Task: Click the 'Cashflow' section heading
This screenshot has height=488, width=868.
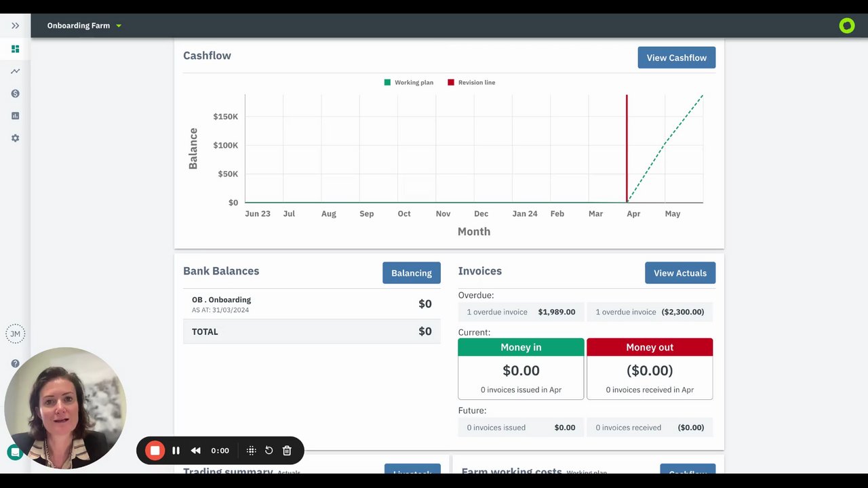Action: [x=207, y=56]
